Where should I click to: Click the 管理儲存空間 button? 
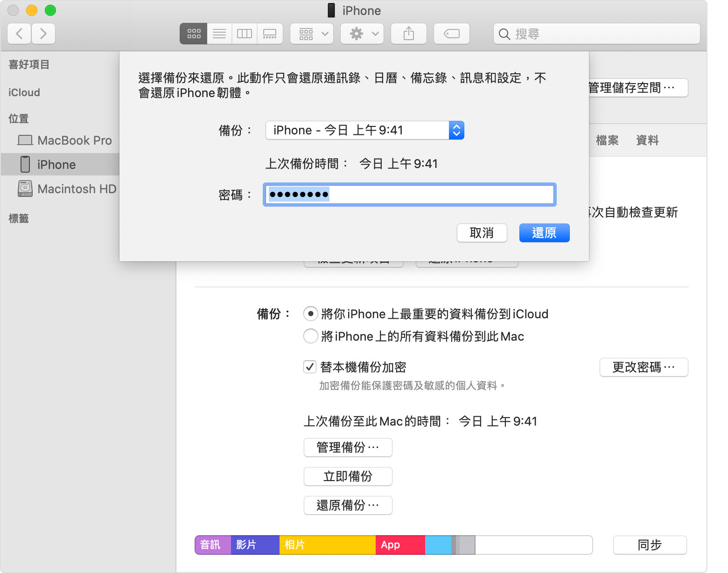(638, 88)
